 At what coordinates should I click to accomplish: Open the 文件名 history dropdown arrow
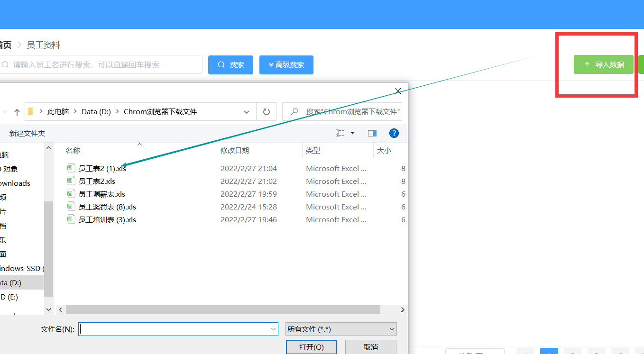[x=273, y=329]
